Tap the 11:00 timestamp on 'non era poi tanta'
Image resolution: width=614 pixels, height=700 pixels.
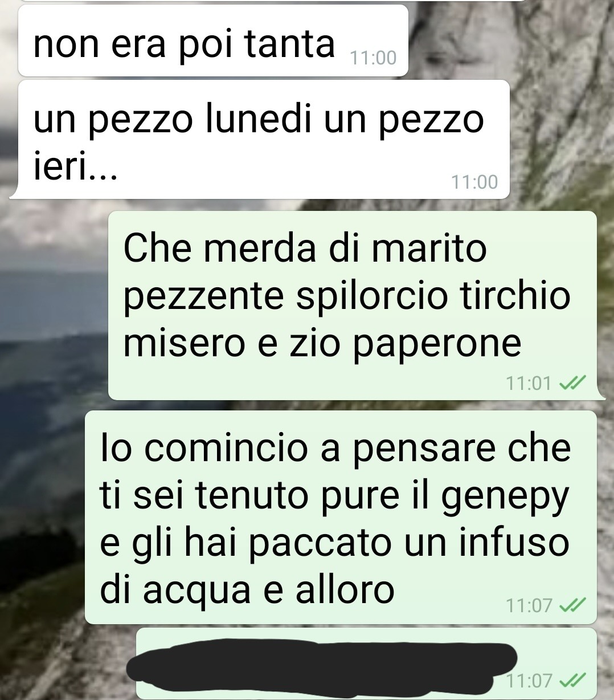(x=374, y=58)
